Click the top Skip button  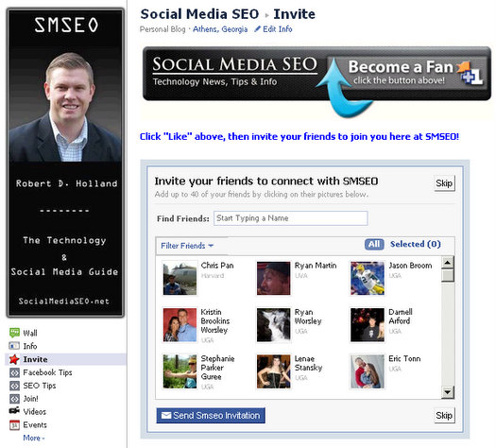[x=444, y=183]
